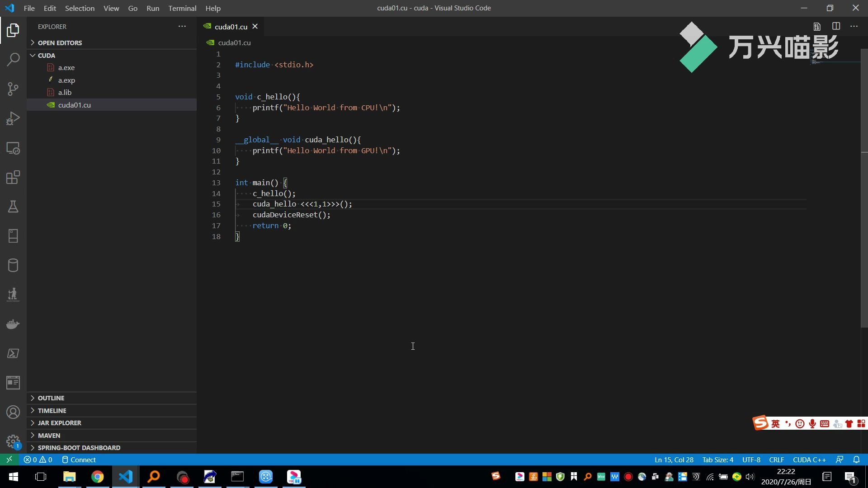
Task: Open the File menu
Action: point(29,8)
